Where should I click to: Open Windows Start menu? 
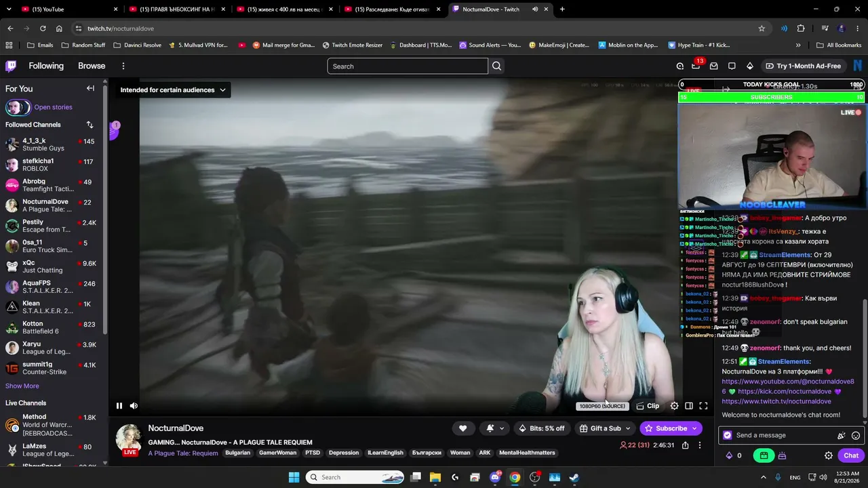pyautogui.click(x=294, y=477)
